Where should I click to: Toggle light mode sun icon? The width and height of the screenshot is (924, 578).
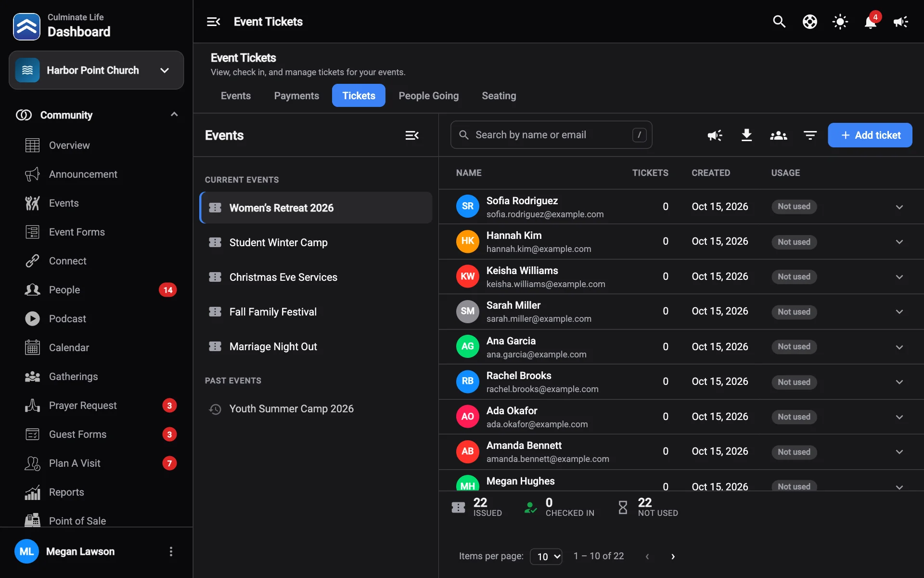tap(840, 22)
